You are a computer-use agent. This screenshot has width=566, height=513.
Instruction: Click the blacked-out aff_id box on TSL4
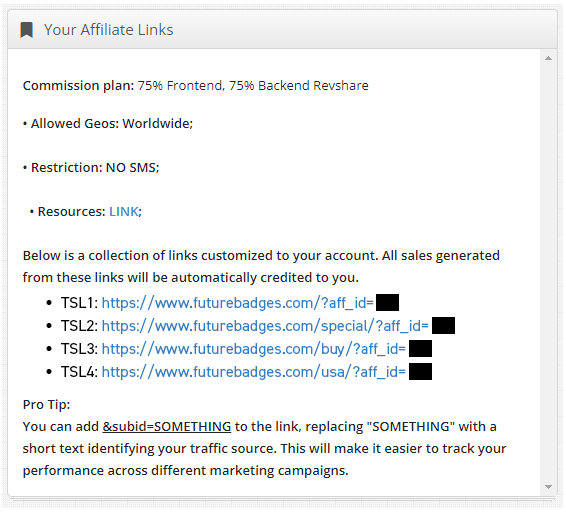(x=420, y=372)
